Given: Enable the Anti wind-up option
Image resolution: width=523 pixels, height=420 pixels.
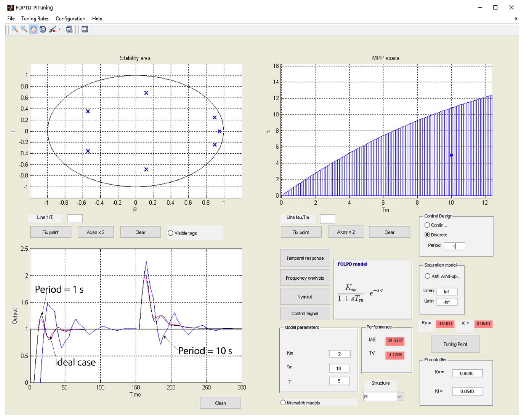Looking at the screenshot, I should (x=427, y=276).
